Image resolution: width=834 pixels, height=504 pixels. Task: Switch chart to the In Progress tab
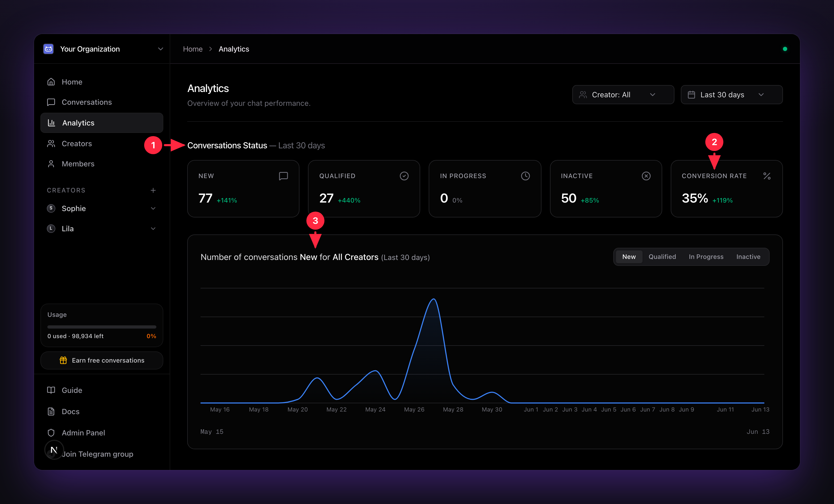pos(706,257)
